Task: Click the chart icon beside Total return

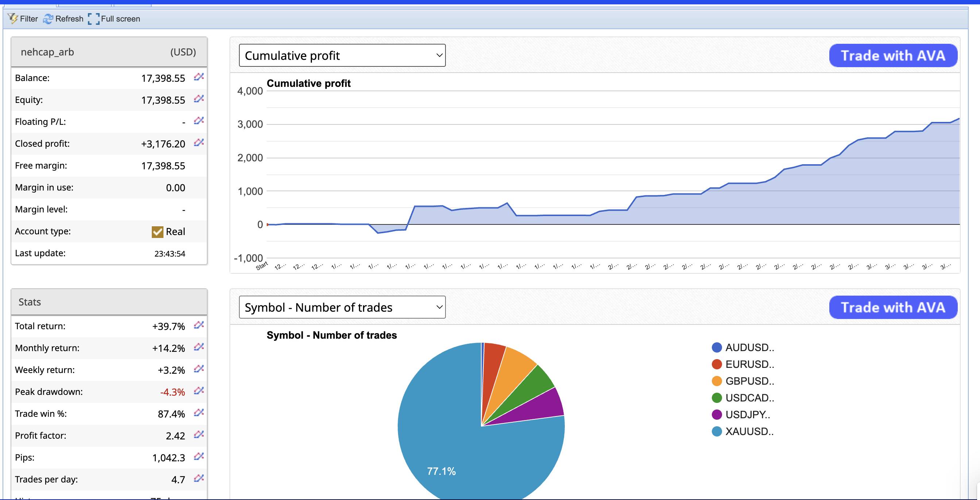Action: (198, 325)
